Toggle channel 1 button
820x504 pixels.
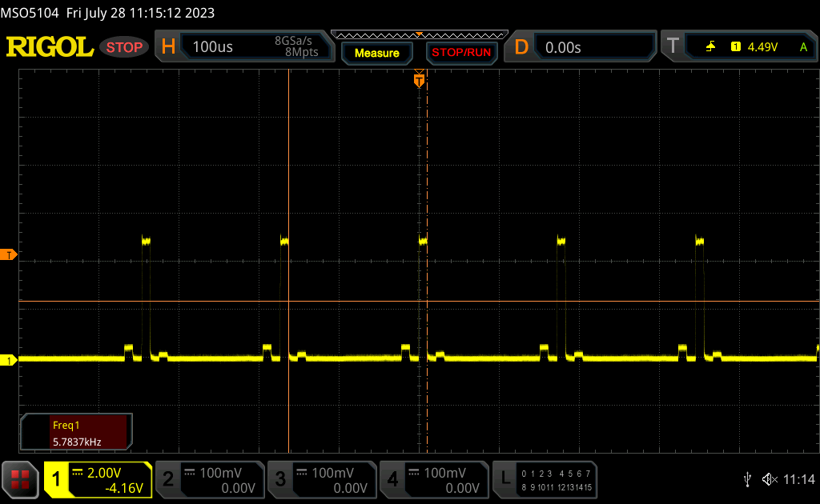(56, 479)
